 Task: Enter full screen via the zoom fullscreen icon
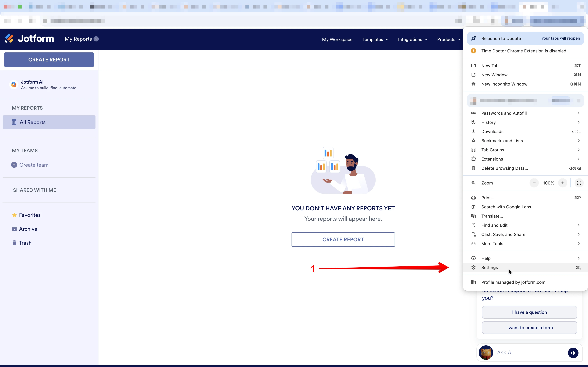click(579, 183)
